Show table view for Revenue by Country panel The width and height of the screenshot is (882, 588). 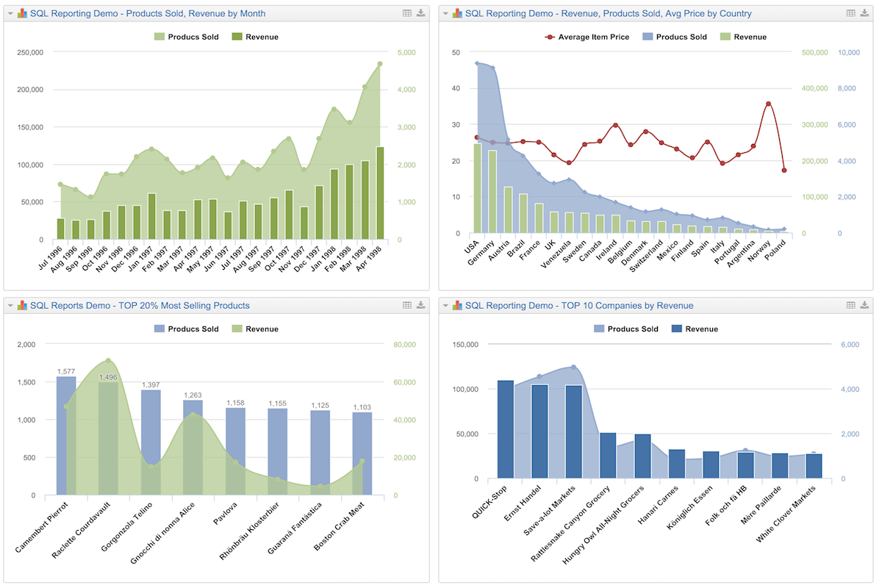(x=851, y=13)
